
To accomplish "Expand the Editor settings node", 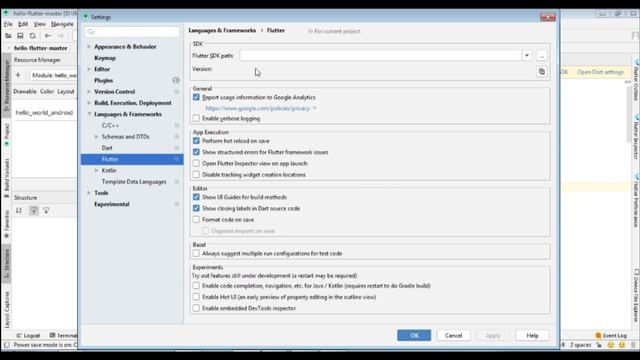I will pos(89,69).
